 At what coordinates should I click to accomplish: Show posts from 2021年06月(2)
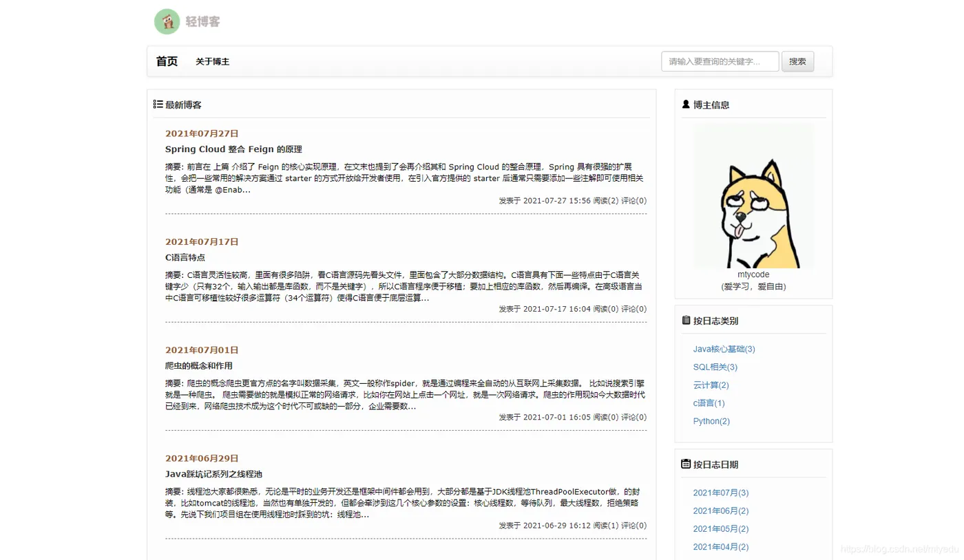click(x=720, y=510)
